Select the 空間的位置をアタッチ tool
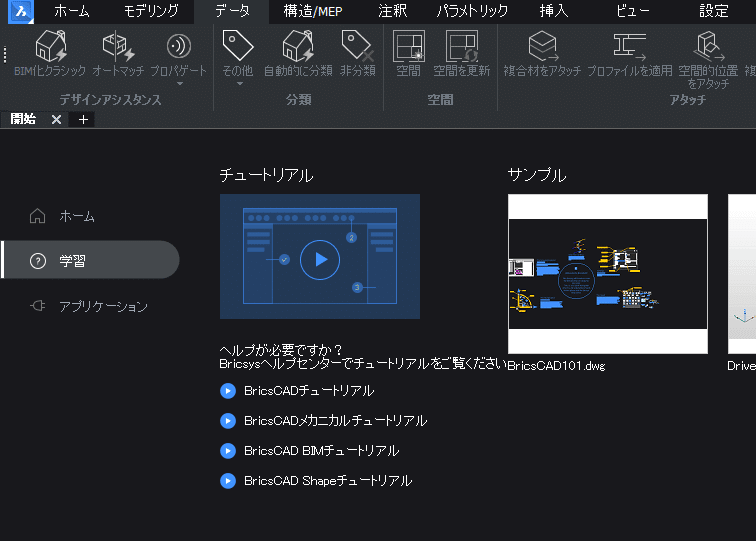Screen dimensions: 756x541 click(708, 60)
